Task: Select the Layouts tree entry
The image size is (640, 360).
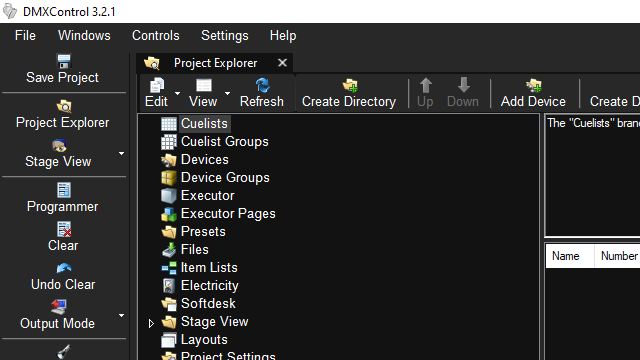Action: coord(204,340)
